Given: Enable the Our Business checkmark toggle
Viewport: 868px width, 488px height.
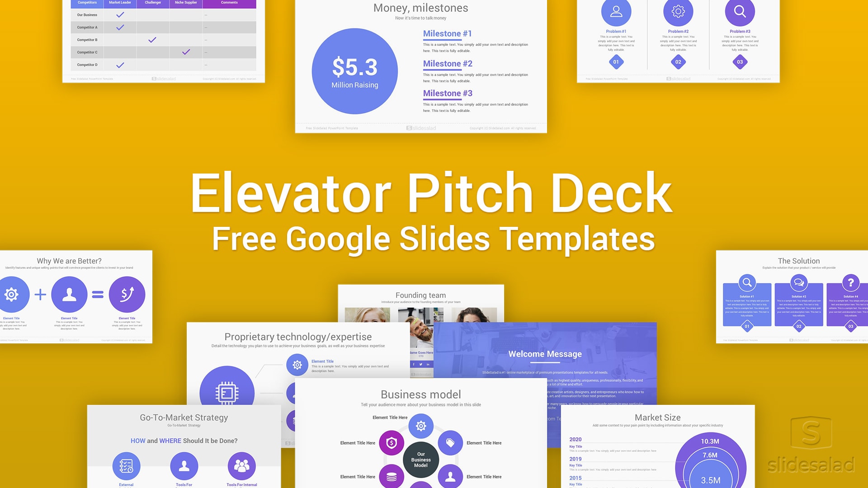Looking at the screenshot, I should [119, 14].
